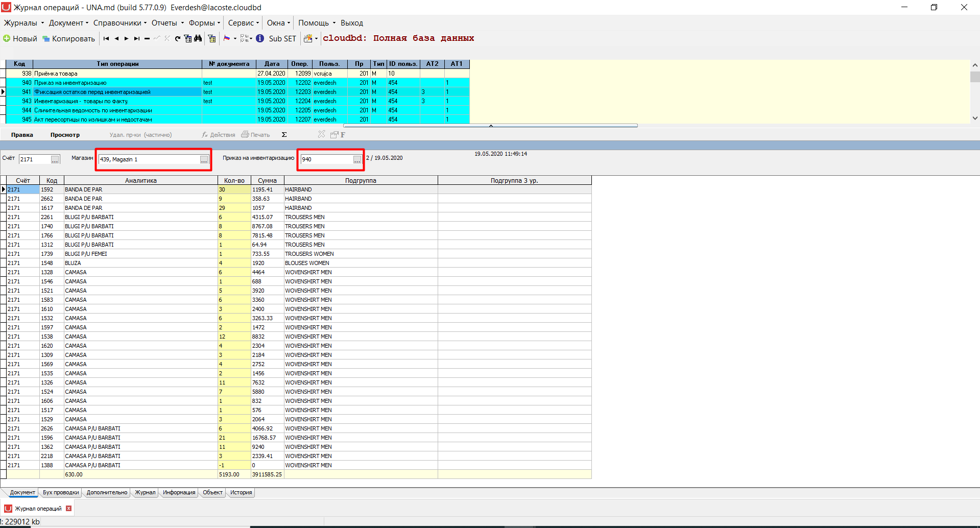Click the Выход menu item
The height and width of the screenshot is (528, 980).
[352, 23]
